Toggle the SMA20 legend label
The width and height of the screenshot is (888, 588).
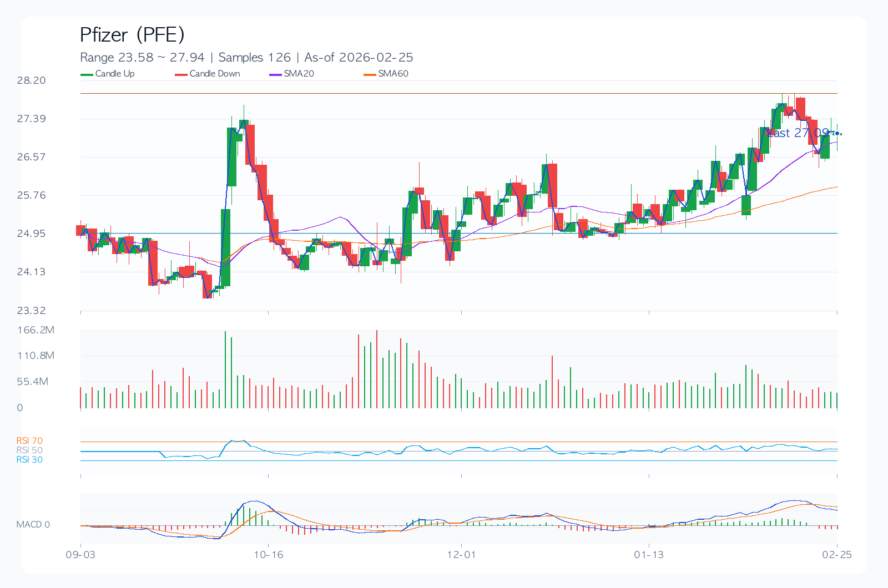(x=299, y=74)
